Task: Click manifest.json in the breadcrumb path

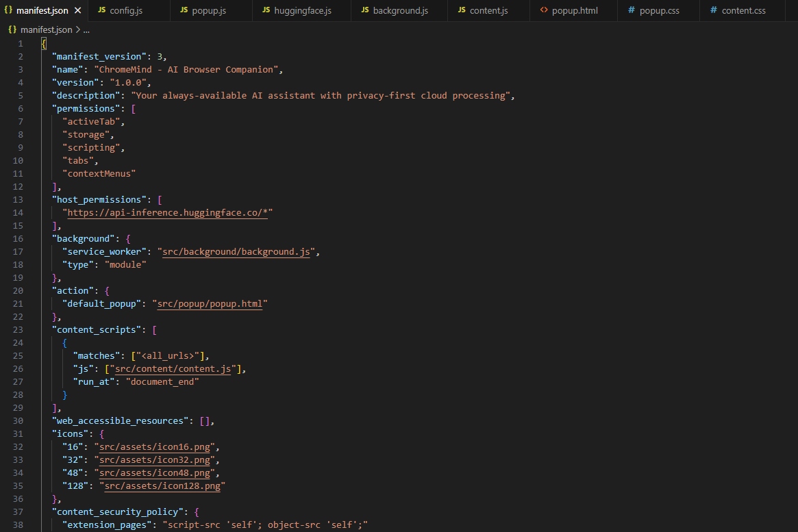Action: coord(47,29)
